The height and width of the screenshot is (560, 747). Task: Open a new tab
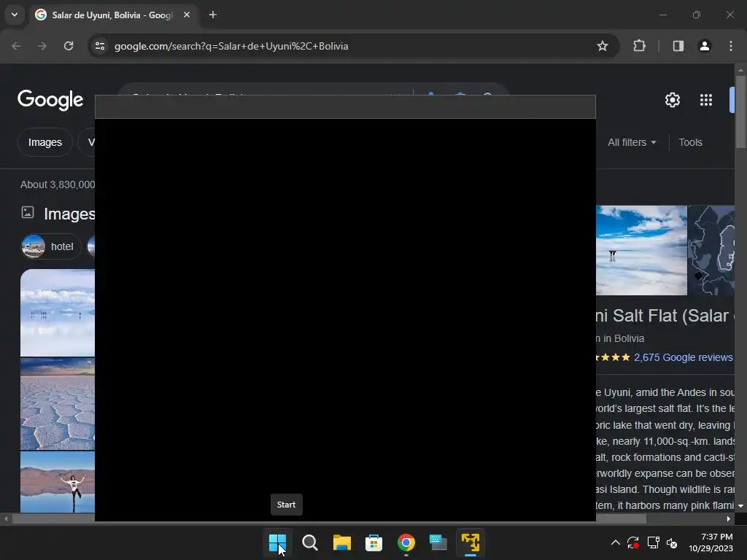(x=213, y=15)
